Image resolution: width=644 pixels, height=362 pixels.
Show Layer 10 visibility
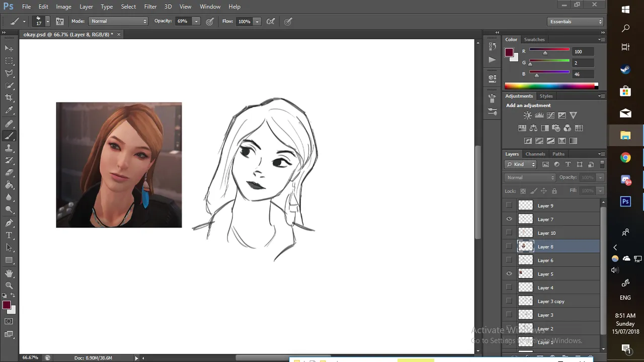[x=509, y=233]
